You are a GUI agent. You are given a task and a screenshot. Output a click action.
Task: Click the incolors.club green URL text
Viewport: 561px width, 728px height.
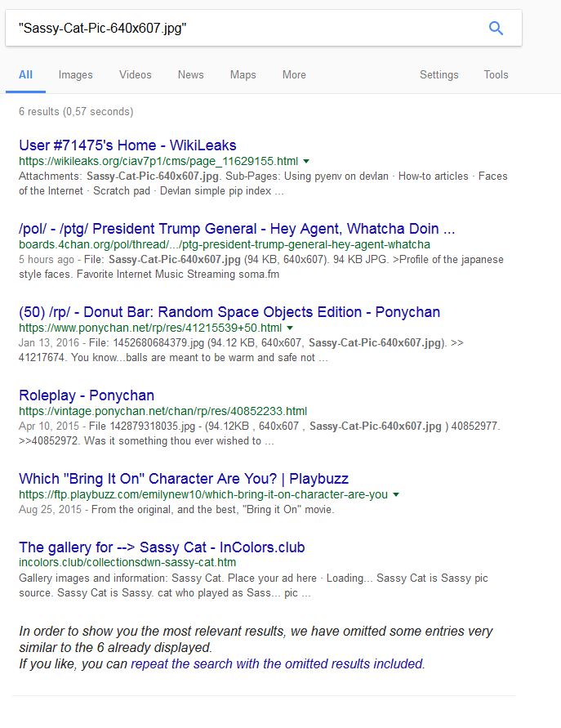(x=127, y=563)
